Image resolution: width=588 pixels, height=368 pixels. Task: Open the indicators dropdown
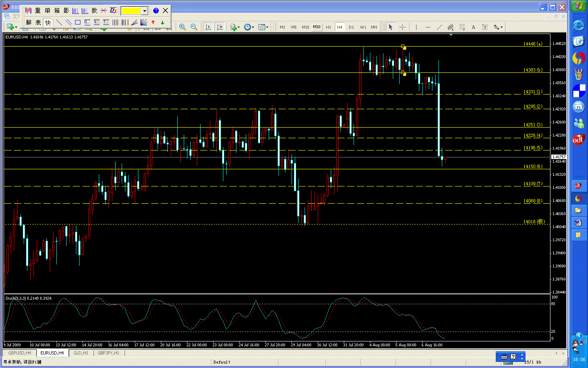(x=235, y=27)
